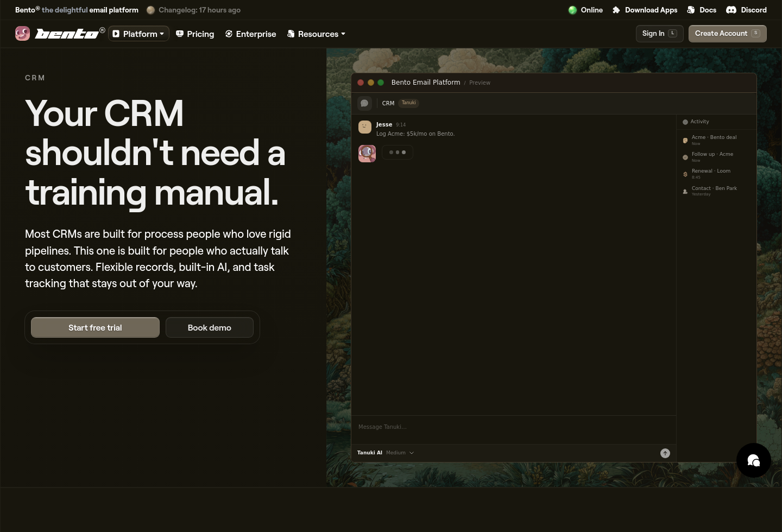Click Jesse's avatar in the chat
The height and width of the screenshot is (532, 782).
coord(365,127)
